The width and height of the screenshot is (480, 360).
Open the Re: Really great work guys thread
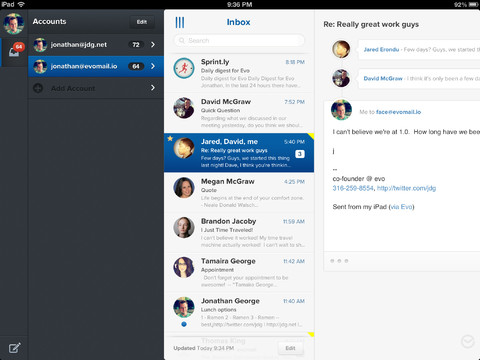(x=239, y=153)
